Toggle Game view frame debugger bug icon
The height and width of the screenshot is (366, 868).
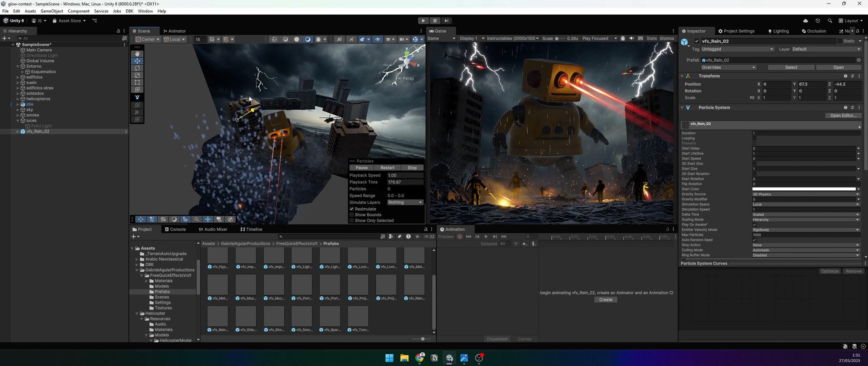623,38
